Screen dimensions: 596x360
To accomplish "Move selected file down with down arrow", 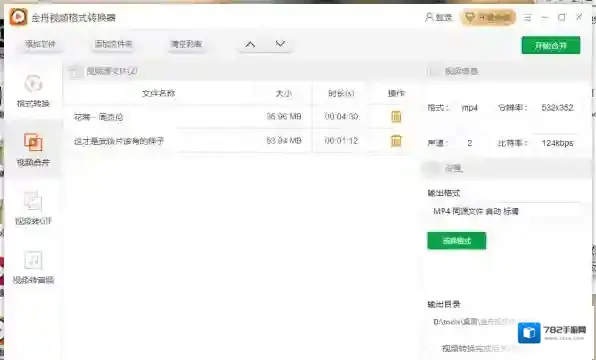I will [281, 44].
